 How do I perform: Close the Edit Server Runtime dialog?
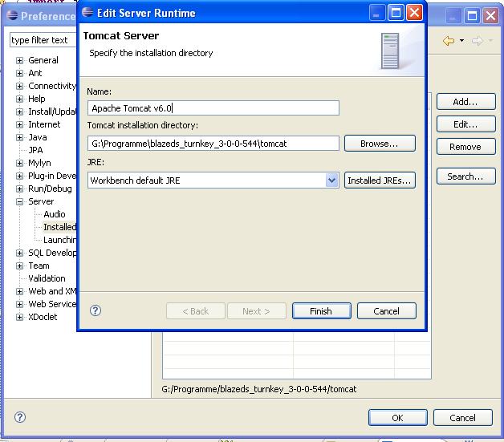(x=415, y=13)
